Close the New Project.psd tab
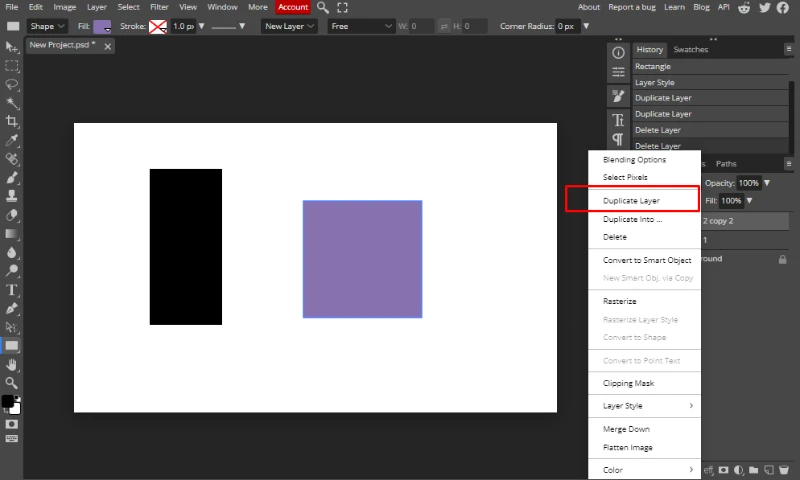 click(108, 46)
